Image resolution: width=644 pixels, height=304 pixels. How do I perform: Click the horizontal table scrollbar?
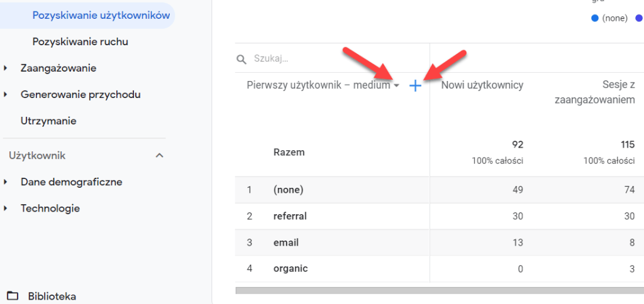[x=439, y=291]
